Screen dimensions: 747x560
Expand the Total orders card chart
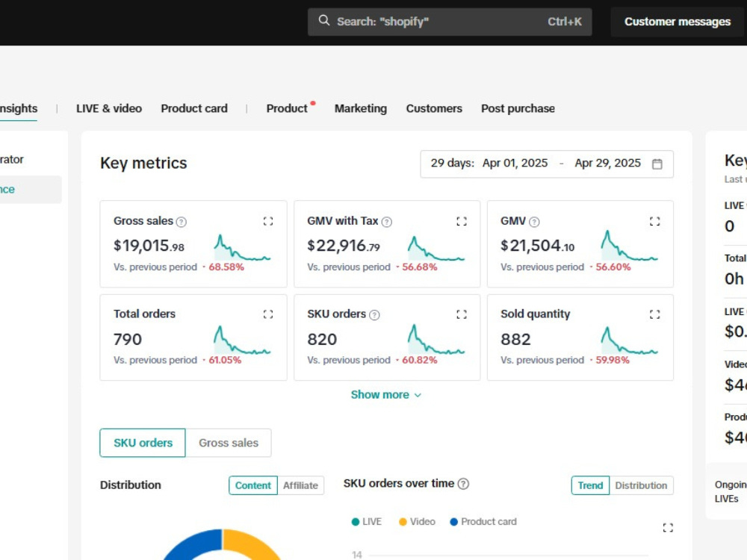click(268, 314)
